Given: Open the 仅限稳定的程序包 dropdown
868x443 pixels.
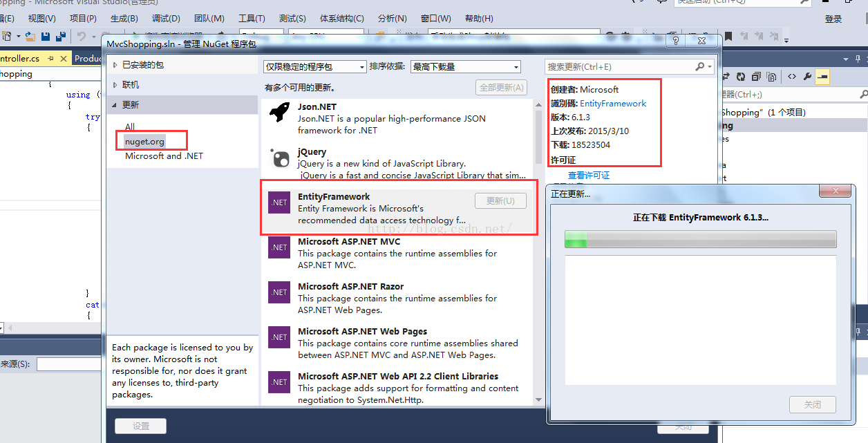Looking at the screenshot, I should point(314,66).
